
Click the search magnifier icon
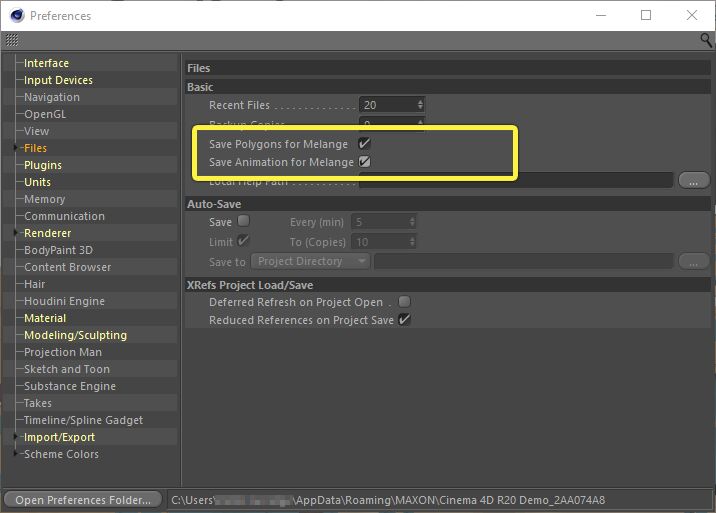(706, 40)
